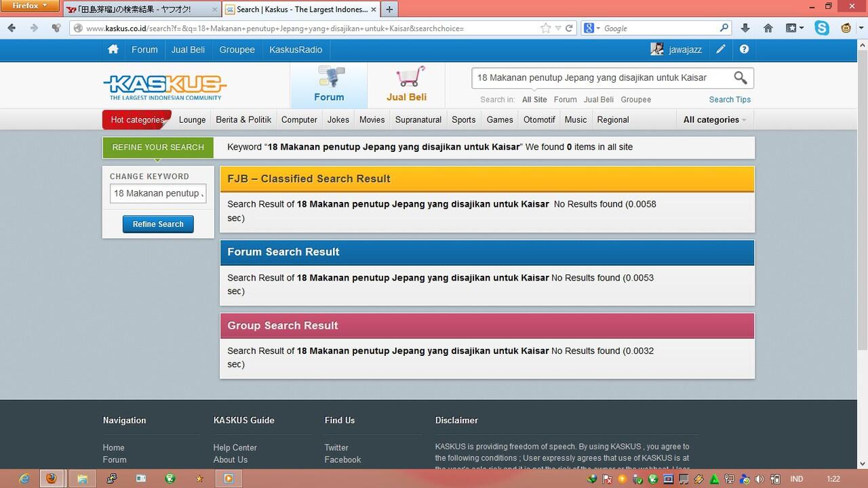Restrict search to Jual Beli option
This screenshot has height=488, width=868.
pos(599,100)
